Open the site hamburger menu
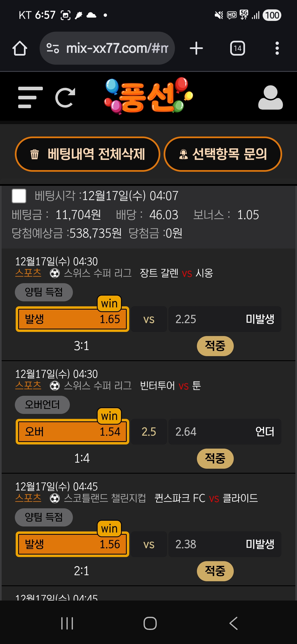Screen dimensions: 297x644 point(30,97)
